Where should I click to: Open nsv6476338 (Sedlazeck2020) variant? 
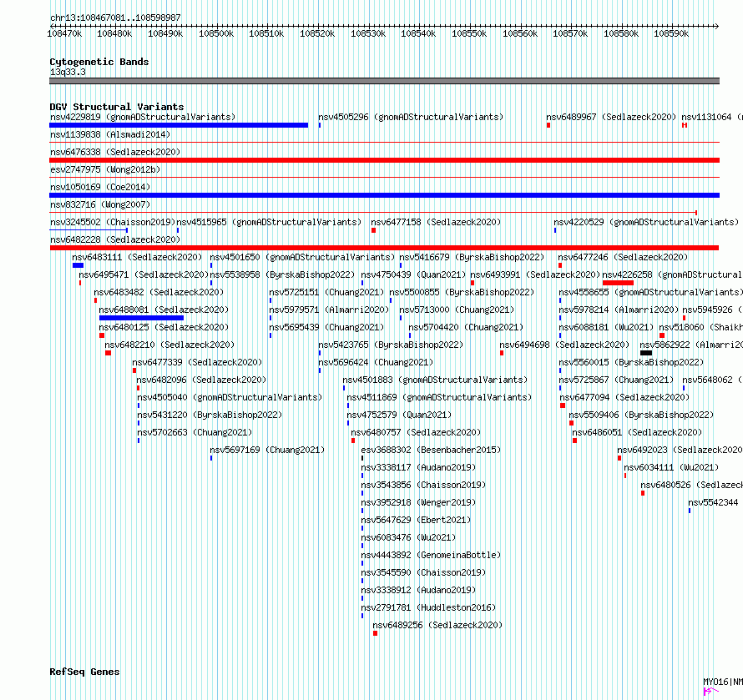(x=115, y=152)
